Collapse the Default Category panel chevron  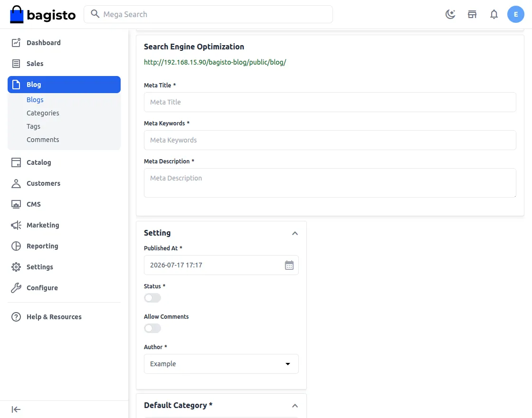[x=295, y=406]
